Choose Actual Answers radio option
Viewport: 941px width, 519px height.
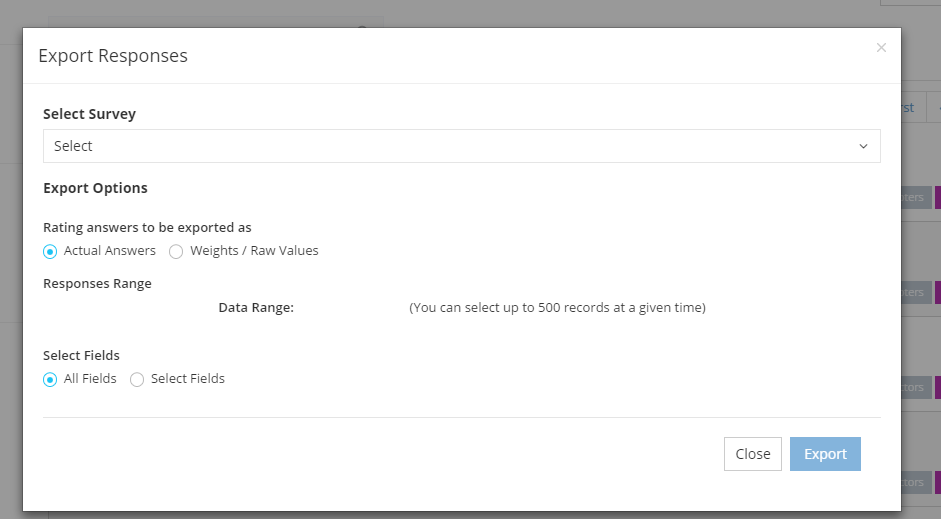tap(50, 251)
